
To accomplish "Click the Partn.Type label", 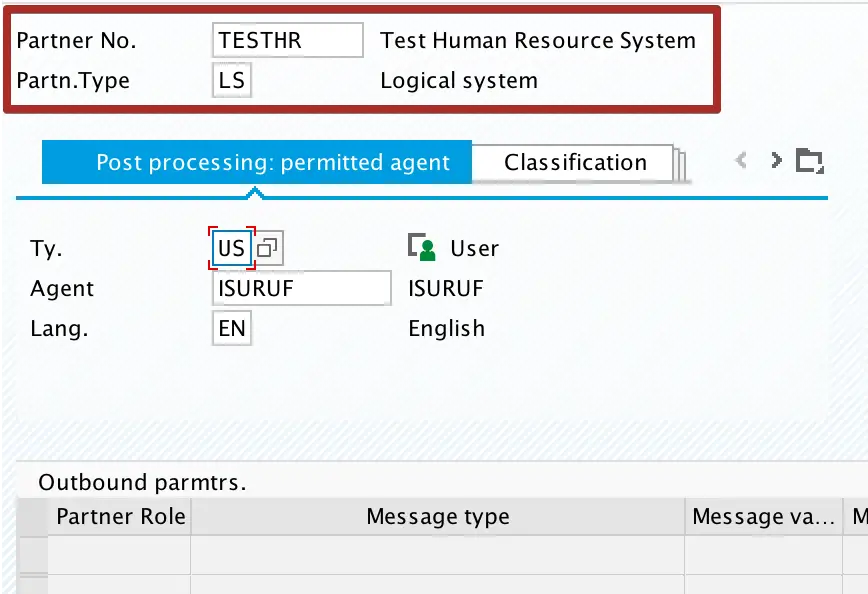I will click(73, 81).
